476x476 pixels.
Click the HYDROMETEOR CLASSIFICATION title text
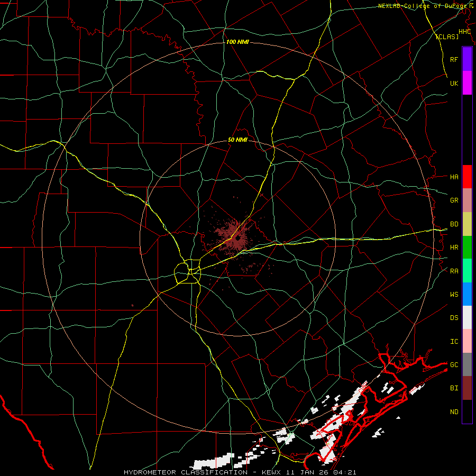186,472
